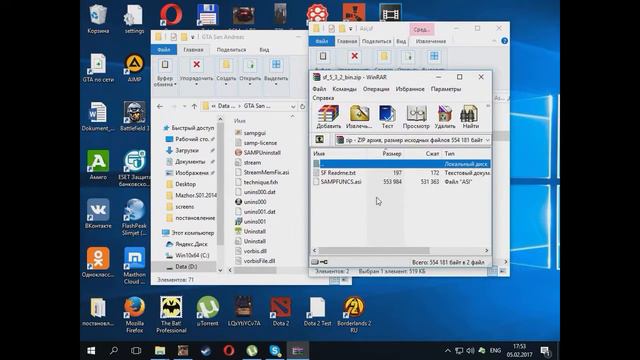Open recent locations dropdown in GTA San Andreas explorer

tap(184, 107)
